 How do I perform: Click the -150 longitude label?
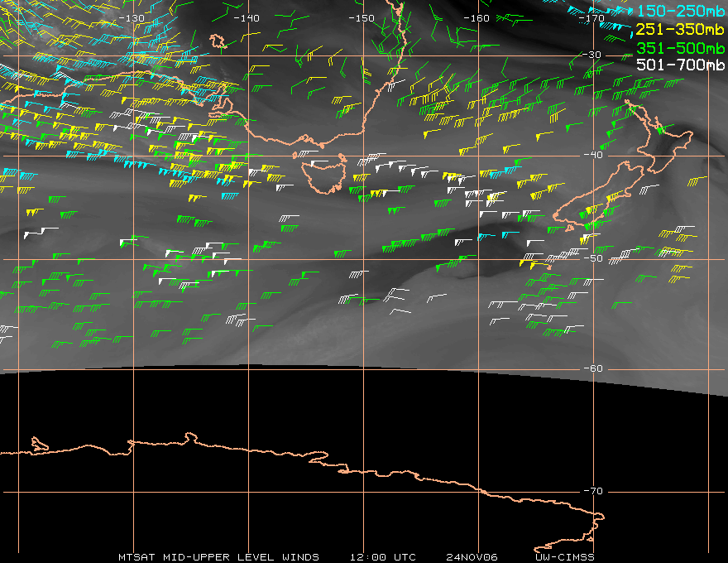pyautogui.click(x=362, y=17)
